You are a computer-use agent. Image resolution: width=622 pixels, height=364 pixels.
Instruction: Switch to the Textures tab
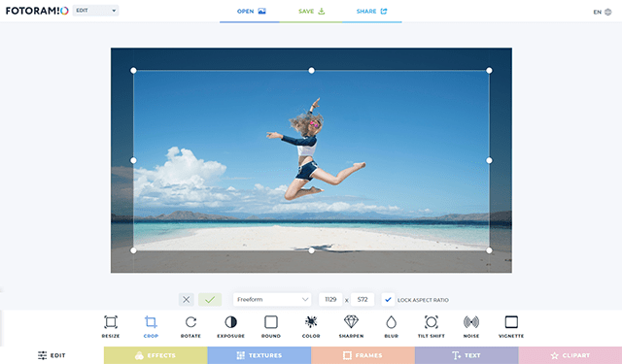259,355
